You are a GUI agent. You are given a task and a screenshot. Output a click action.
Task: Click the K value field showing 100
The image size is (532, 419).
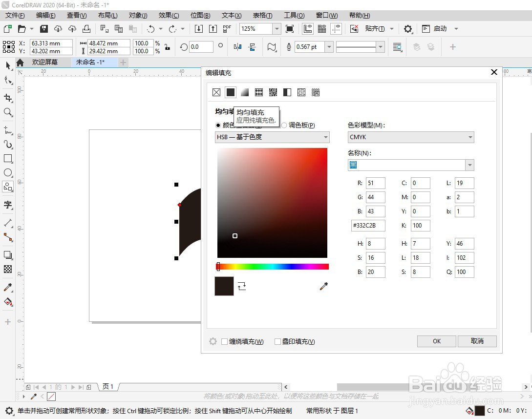tap(420, 226)
